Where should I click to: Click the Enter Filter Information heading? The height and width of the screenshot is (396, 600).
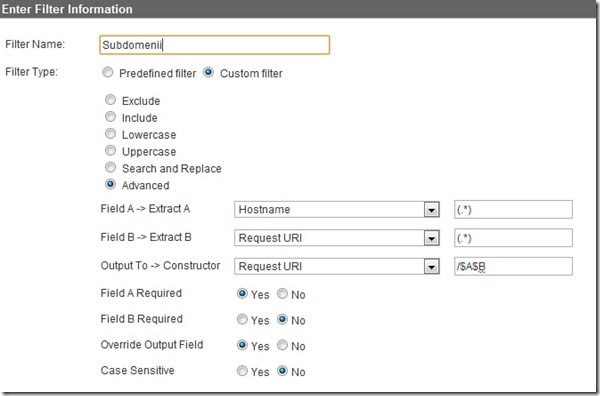[67, 9]
